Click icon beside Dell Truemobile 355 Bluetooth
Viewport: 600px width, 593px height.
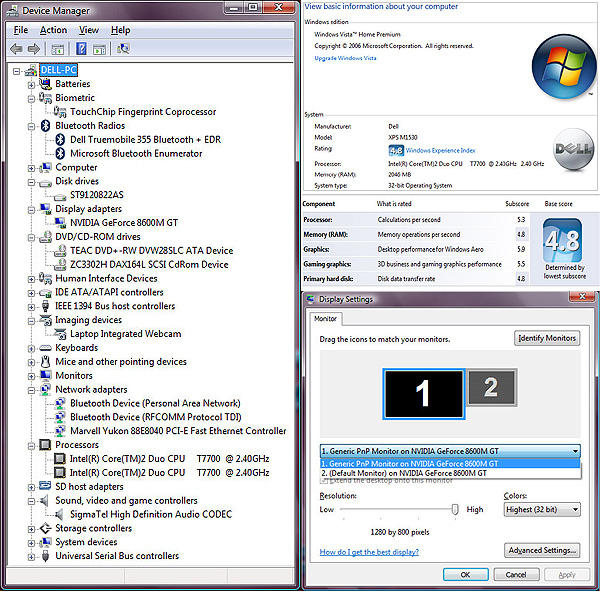[x=60, y=140]
